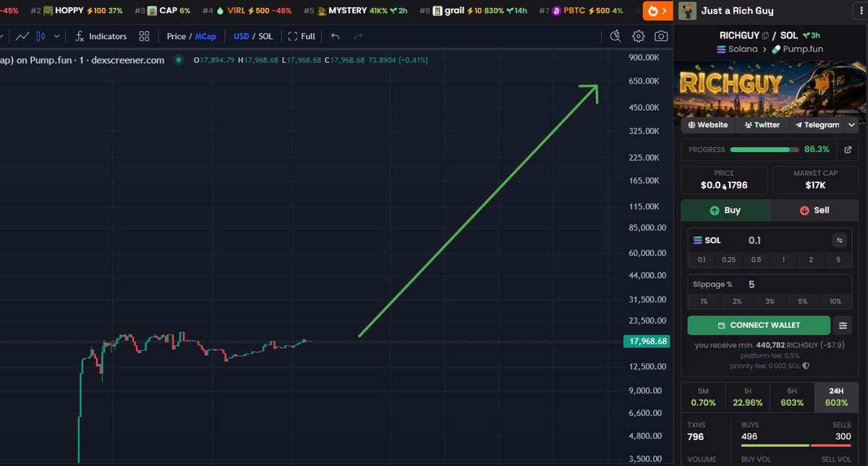Set slippage to 10%
The height and width of the screenshot is (466, 868).
[x=835, y=301]
